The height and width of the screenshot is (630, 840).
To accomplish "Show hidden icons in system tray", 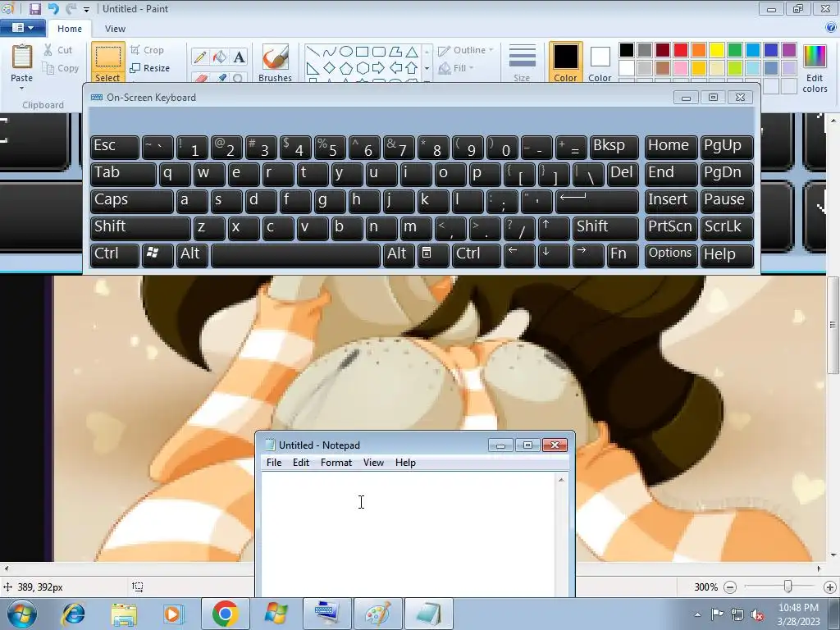I will tap(697, 614).
